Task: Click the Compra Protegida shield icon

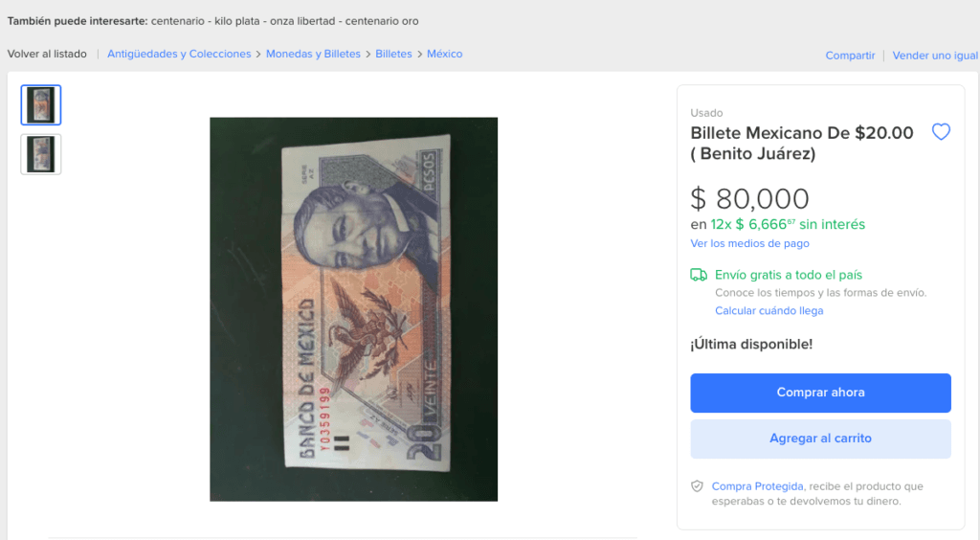Action: [x=697, y=486]
